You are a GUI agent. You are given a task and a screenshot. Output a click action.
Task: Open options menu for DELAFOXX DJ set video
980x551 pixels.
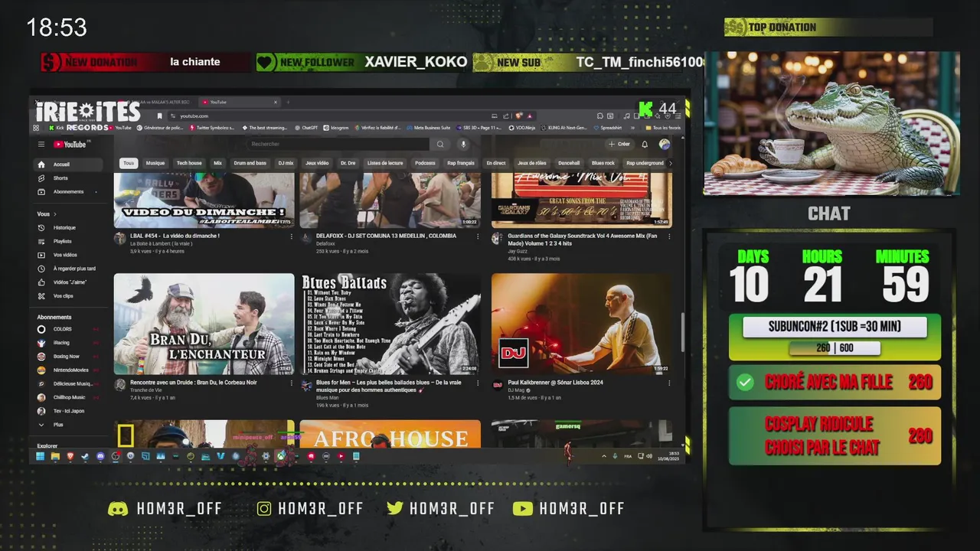pos(477,236)
